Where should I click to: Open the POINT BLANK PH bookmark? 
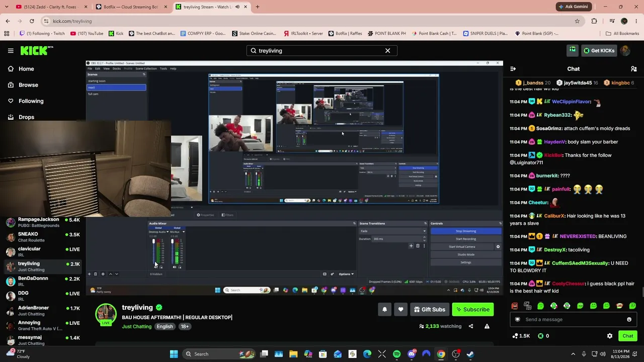click(387, 34)
